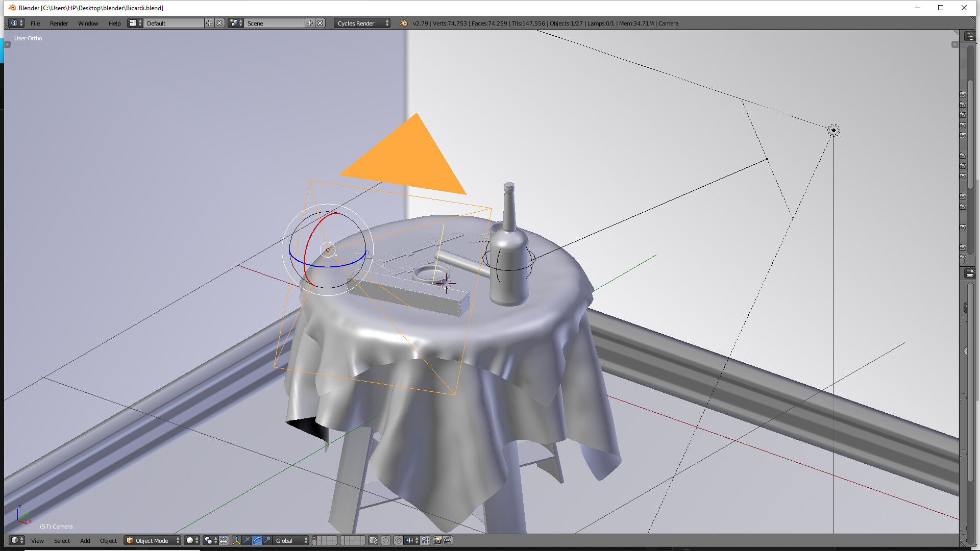This screenshot has height=551, width=980.
Task: Select the translate manipulator arrow icon
Action: tap(247, 540)
